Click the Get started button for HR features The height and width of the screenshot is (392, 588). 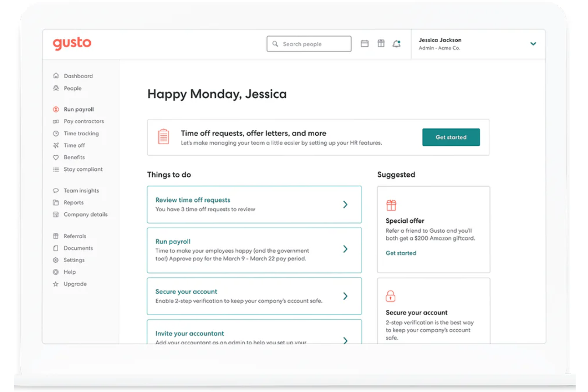point(451,137)
